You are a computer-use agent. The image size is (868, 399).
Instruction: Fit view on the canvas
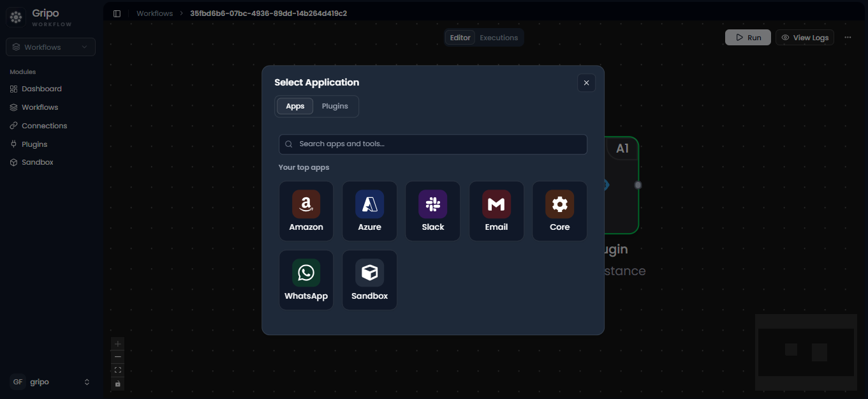click(x=117, y=370)
